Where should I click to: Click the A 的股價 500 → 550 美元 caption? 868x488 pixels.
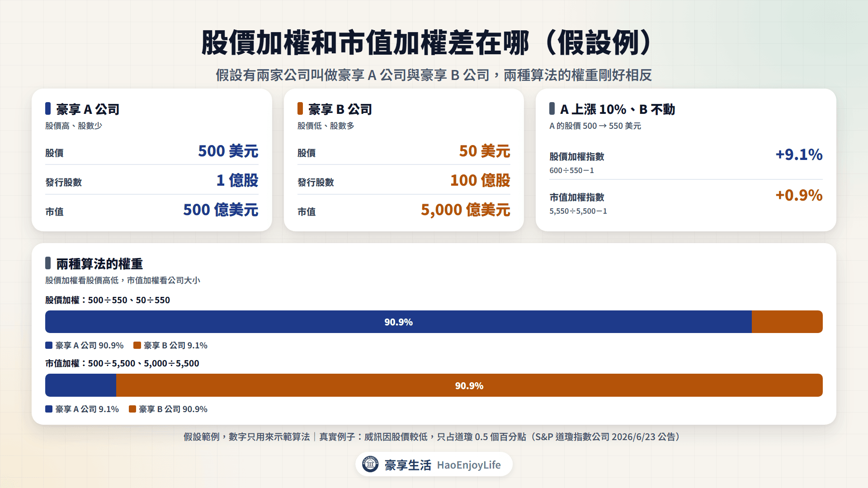595,126
